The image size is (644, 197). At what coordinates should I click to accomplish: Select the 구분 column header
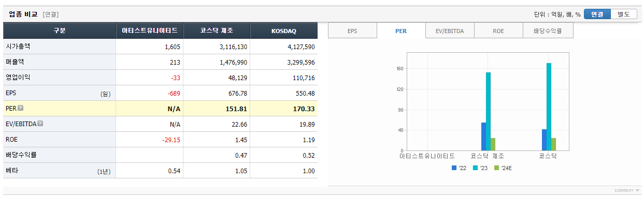(60, 31)
